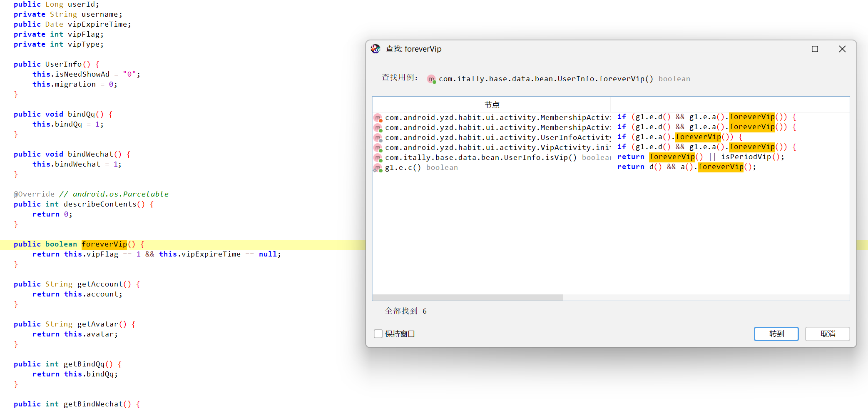Click the 节点 column header
This screenshot has height=411, width=868.
492,105
